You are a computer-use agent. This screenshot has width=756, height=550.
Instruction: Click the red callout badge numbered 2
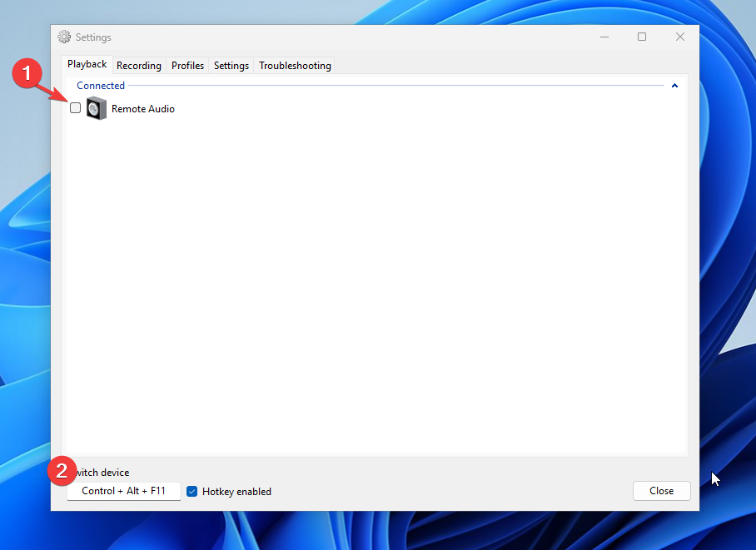pos(62,471)
